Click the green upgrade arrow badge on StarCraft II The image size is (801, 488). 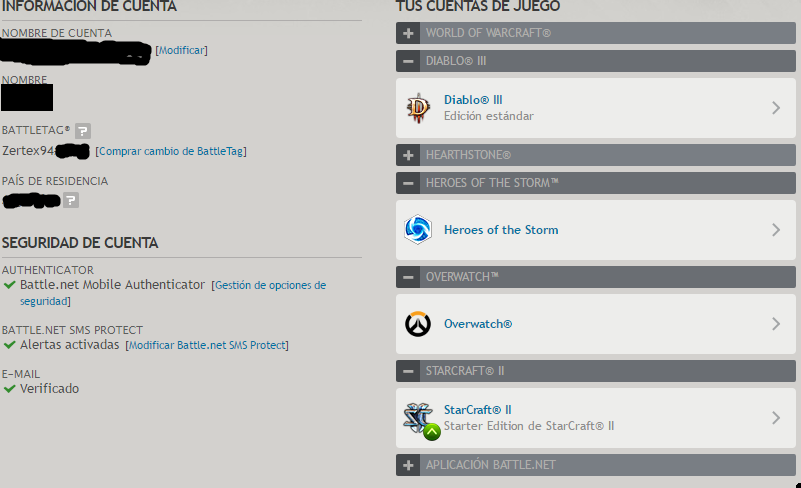(x=432, y=432)
